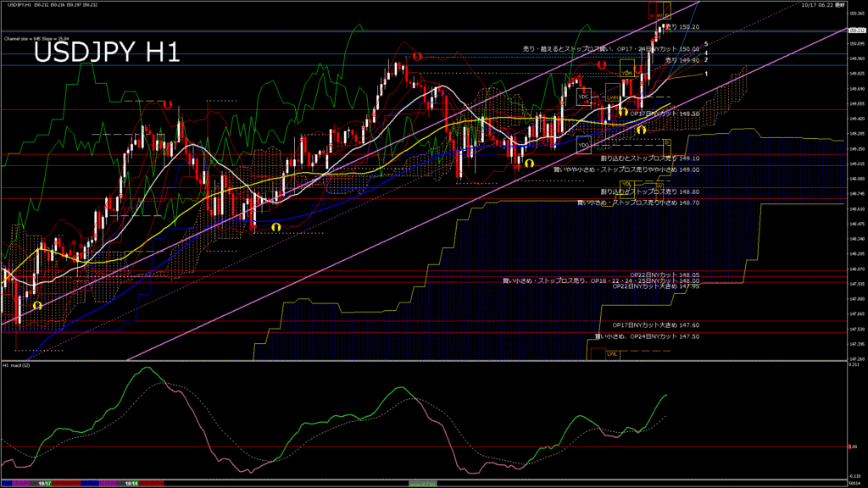Viewport: 868px width, 488px height.
Task: Click the OP17日NYカット 149.50 label
Action: click(x=665, y=114)
